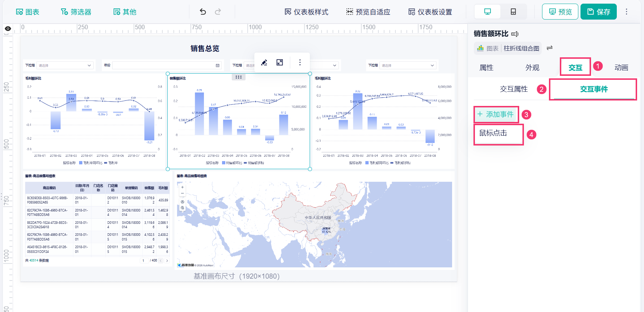Switch to mobile layout view
Screen dimensions: 644x312
[x=513, y=12]
